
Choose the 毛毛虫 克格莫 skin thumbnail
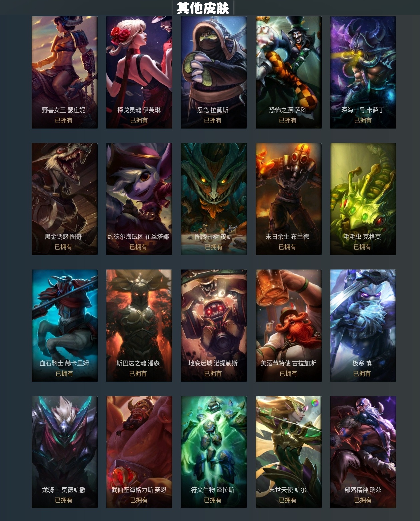(x=363, y=199)
